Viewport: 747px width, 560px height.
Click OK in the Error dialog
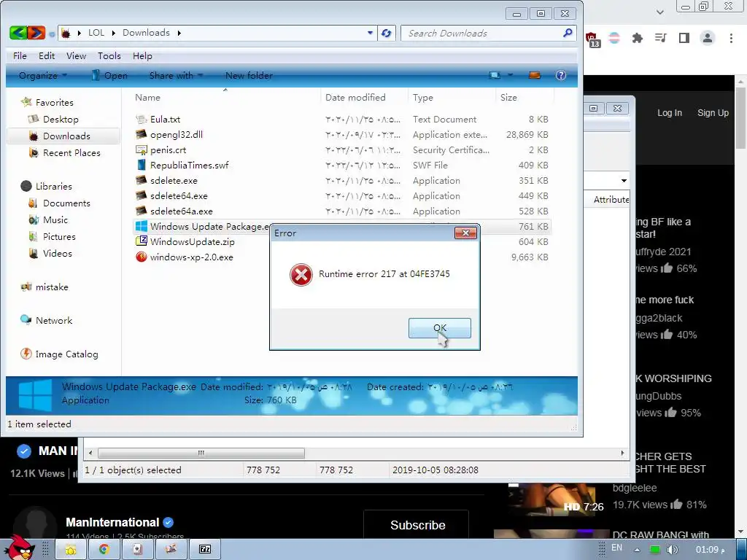point(439,328)
